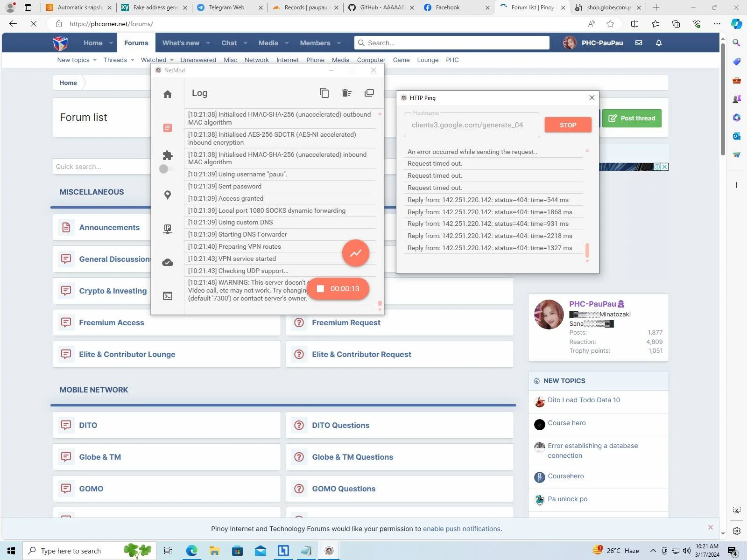The height and width of the screenshot is (560, 747).
Task: Toggle the NetMod plugin switch
Action: (x=166, y=169)
